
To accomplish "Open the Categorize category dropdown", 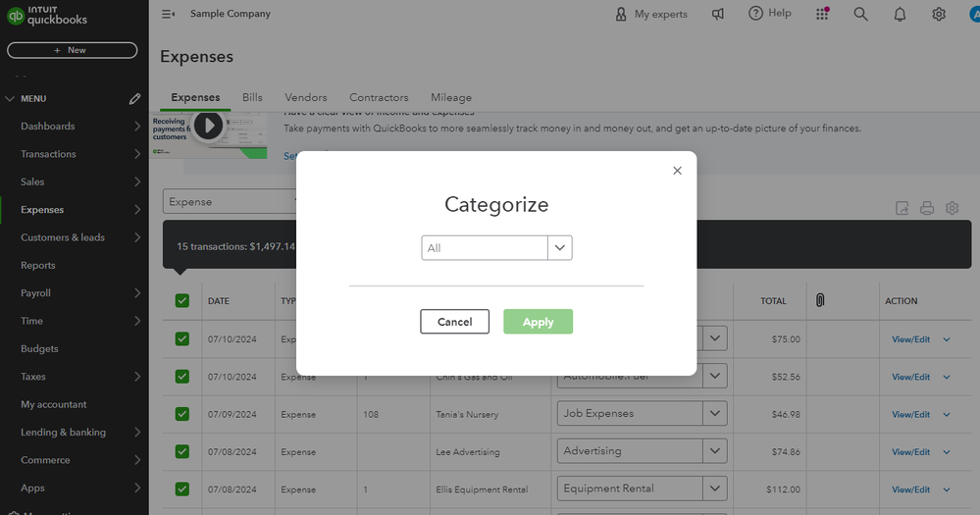I will coord(559,248).
